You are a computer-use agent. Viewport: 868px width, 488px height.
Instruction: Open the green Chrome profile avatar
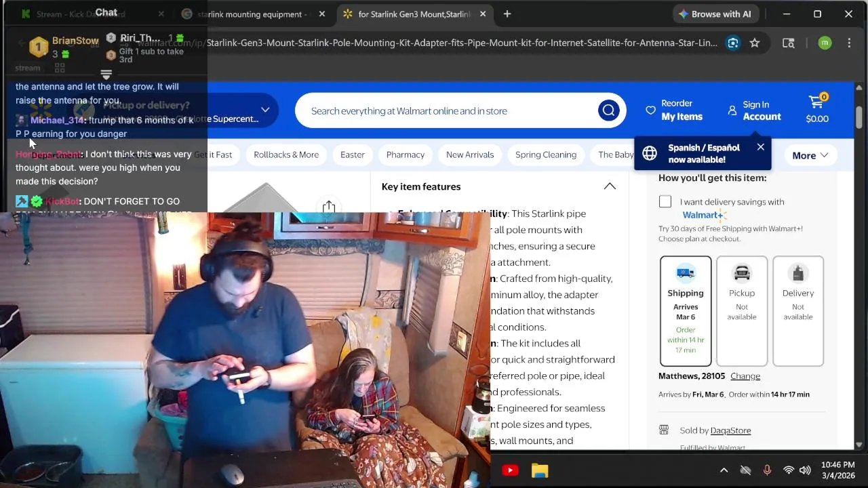pos(825,43)
